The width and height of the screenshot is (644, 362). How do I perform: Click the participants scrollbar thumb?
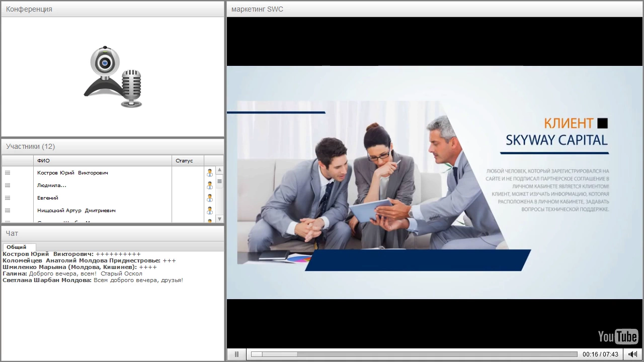point(219,181)
